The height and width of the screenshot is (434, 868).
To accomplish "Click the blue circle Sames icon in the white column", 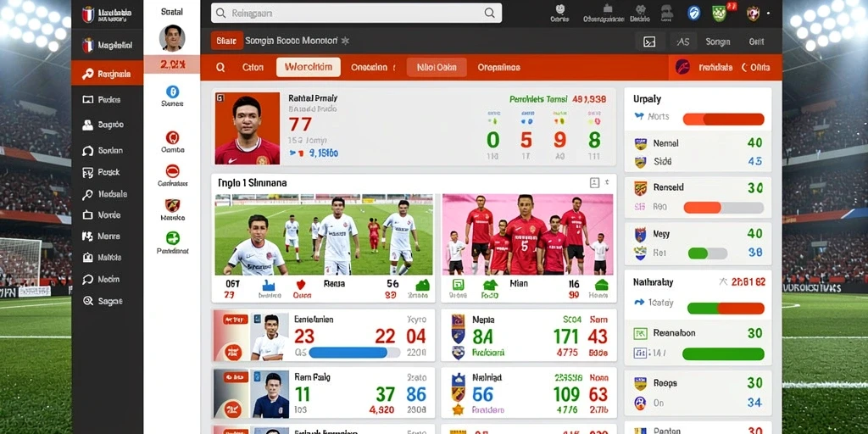I will click(172, 92).
